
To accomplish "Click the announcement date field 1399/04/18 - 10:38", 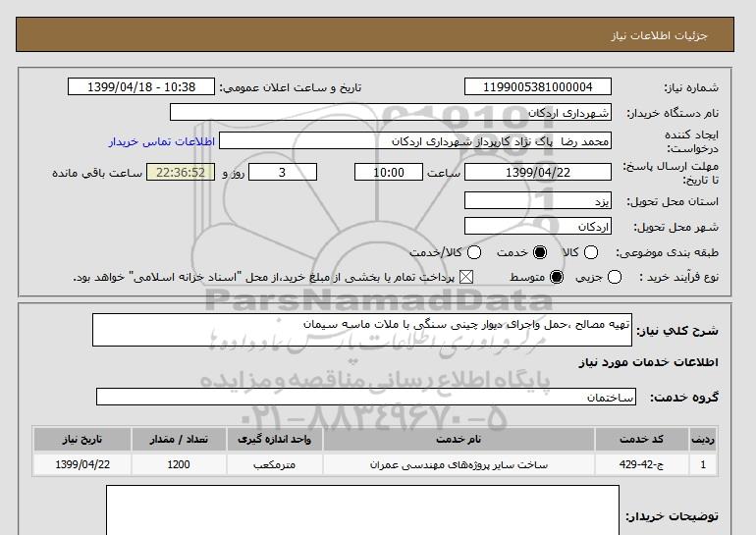I will (141, 86).
